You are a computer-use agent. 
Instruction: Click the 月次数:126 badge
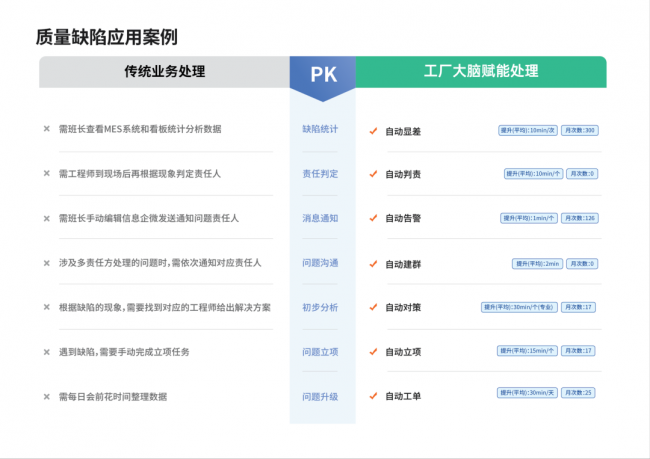pyautogui.click(x=580, y=218)
